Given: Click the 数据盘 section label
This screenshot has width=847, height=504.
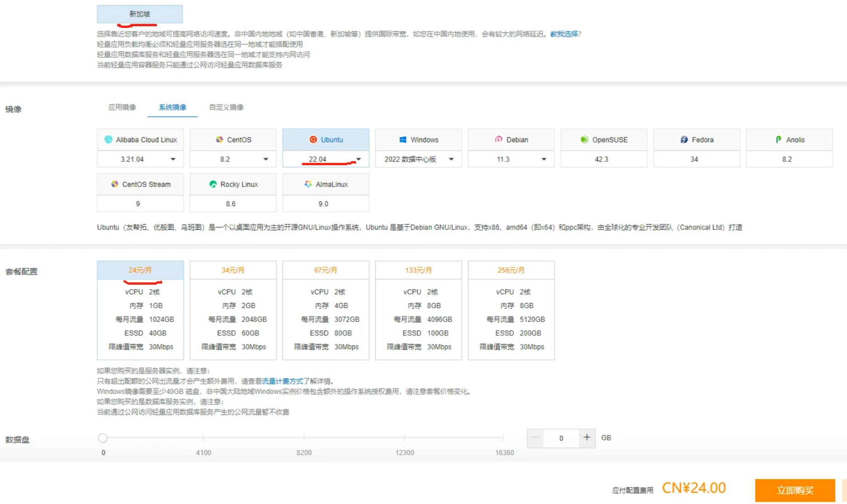Looking at the screenshot, I should coord(17,440).
